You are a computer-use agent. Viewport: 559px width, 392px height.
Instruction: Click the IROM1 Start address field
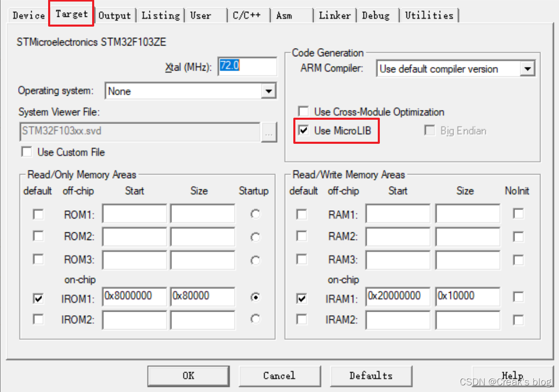[135, 296]
